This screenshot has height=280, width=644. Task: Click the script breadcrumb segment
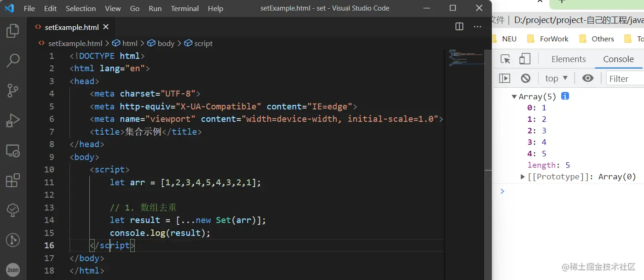click(x=198, y=43)
